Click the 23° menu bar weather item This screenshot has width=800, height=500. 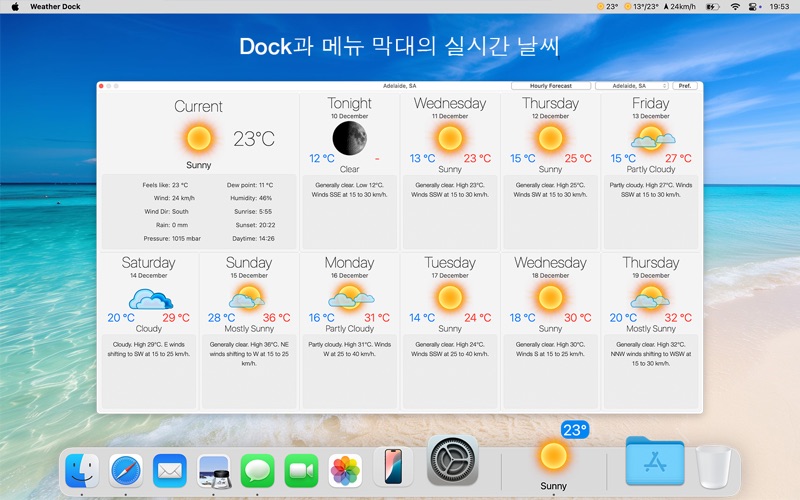pos(608,7)
